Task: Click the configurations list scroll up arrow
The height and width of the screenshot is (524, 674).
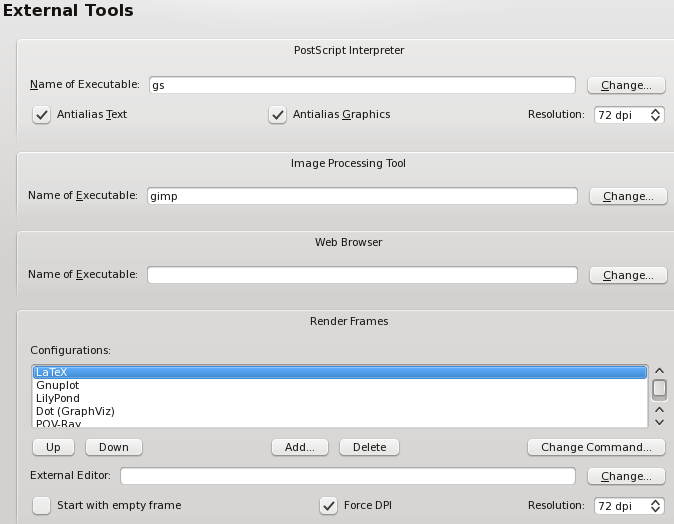Action: [659, 371]
